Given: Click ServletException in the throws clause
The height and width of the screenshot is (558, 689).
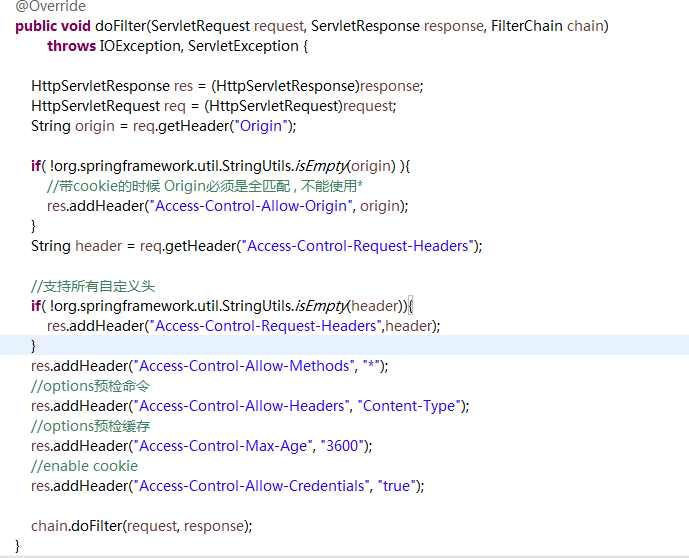Looking at the screenshot, I should tap(243, 46).
